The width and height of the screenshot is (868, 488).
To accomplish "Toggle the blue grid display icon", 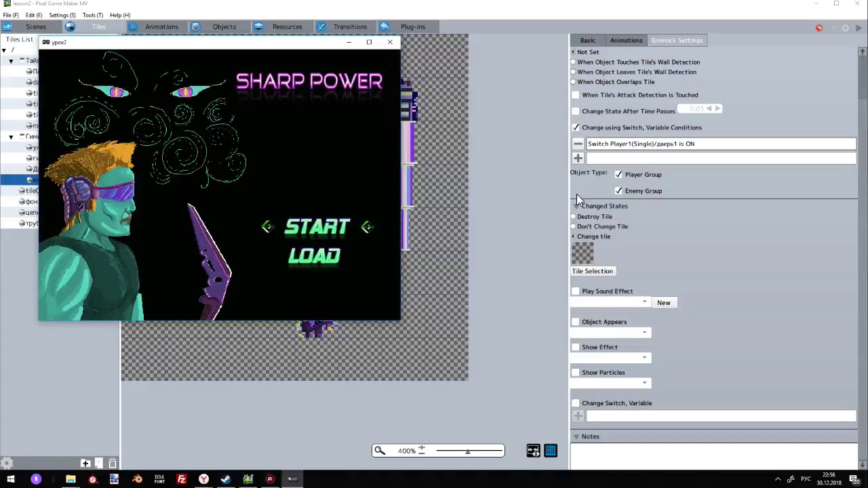I will coord(551,451).
